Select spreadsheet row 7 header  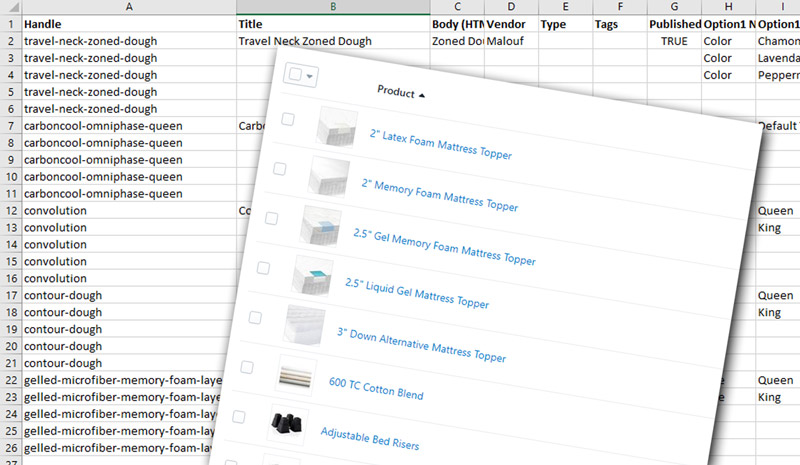pyautogui.click(x=11, y=126)
